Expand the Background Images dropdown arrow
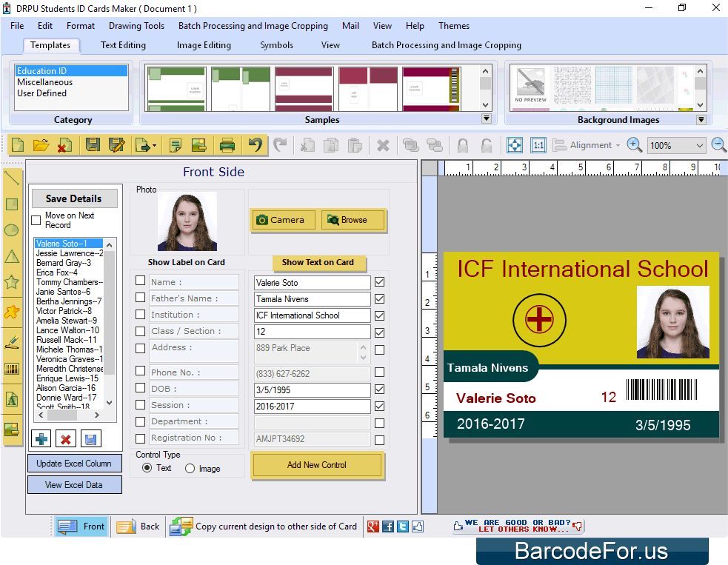Screen dimensions: 728x565 (x=701, y=120)
